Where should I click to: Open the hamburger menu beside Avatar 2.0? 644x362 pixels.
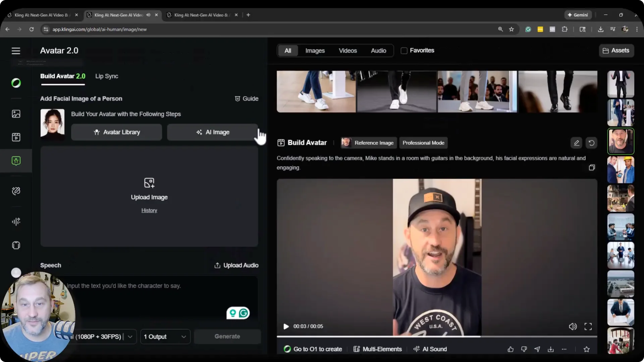point(16,51)
